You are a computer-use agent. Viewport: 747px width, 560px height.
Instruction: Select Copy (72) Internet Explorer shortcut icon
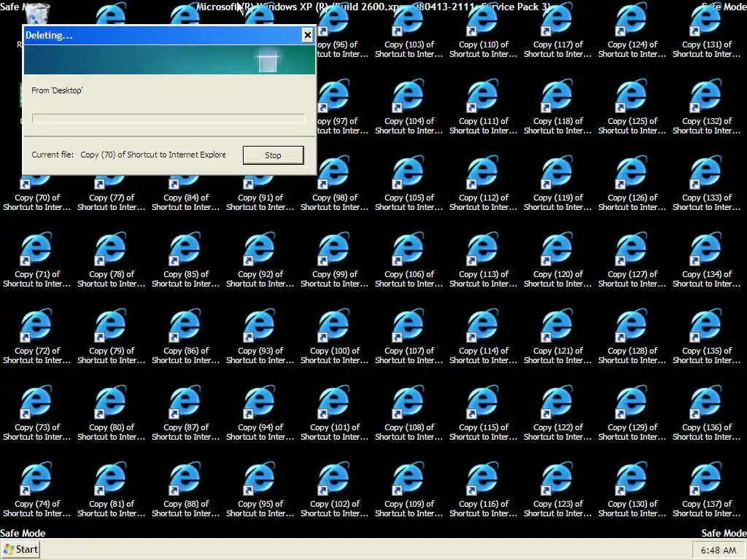[x=36, y=325]
